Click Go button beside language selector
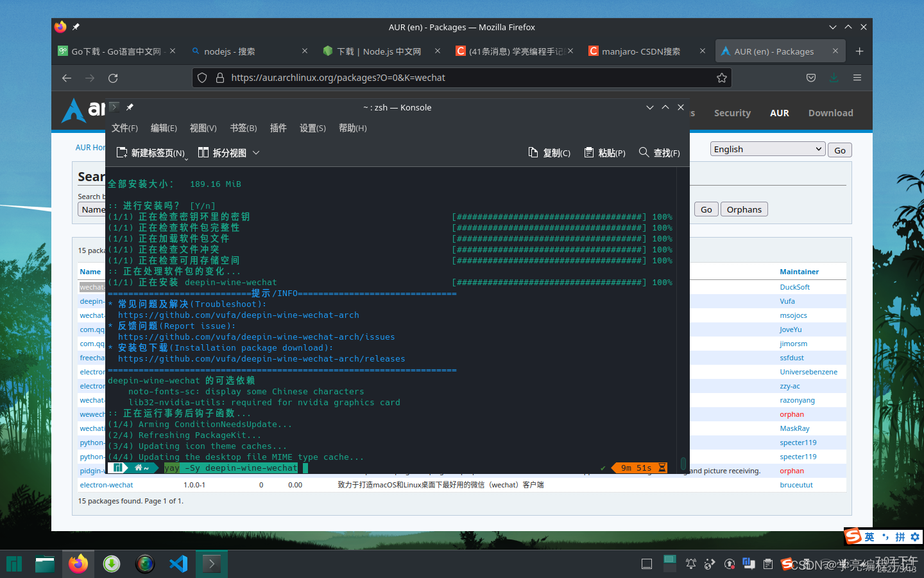 click(840, 150)
